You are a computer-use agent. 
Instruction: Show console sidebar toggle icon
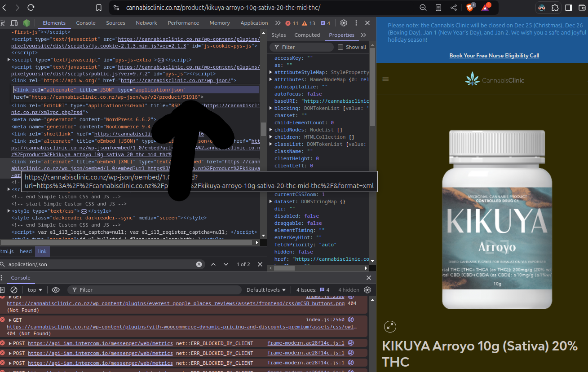2,290
